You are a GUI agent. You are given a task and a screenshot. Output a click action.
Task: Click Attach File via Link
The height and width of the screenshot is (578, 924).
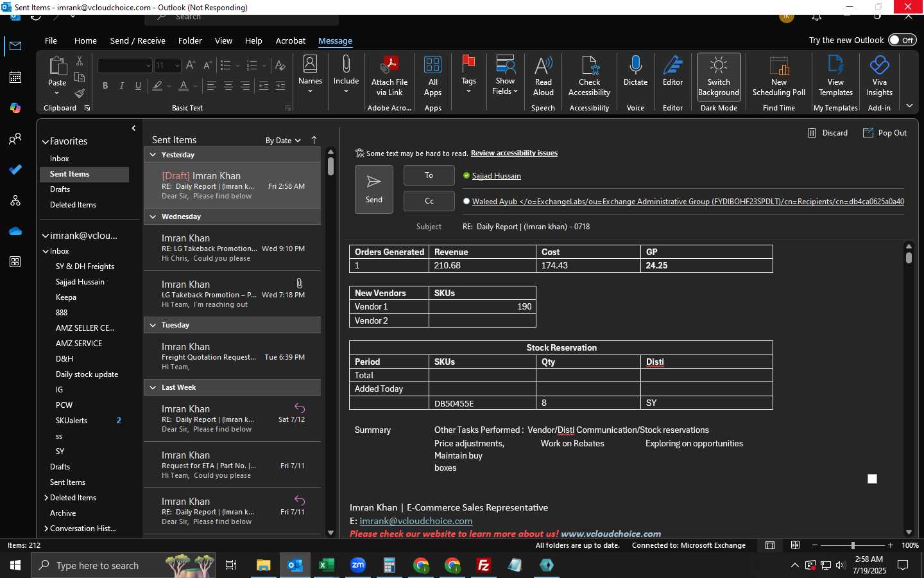389,76
